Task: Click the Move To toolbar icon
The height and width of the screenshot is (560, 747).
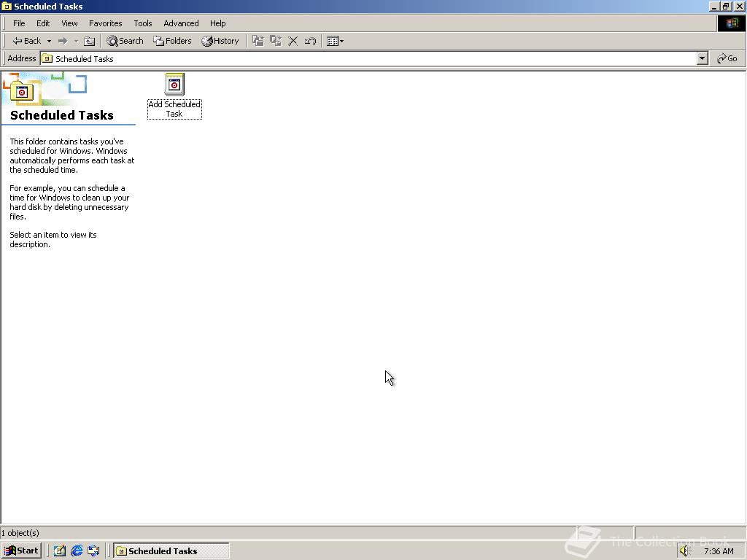Action: [x=258, y=41]
